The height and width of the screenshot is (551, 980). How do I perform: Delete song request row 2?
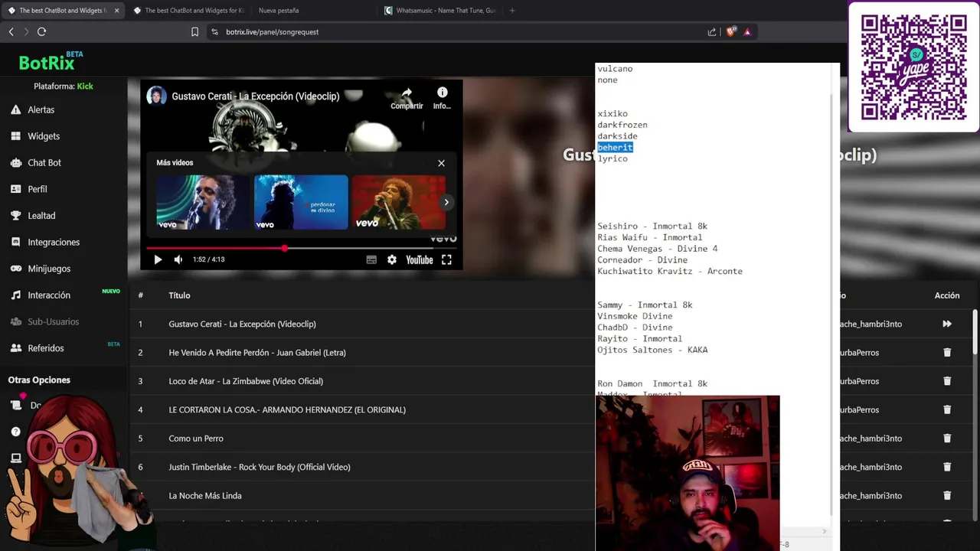[x=947, y=353]
